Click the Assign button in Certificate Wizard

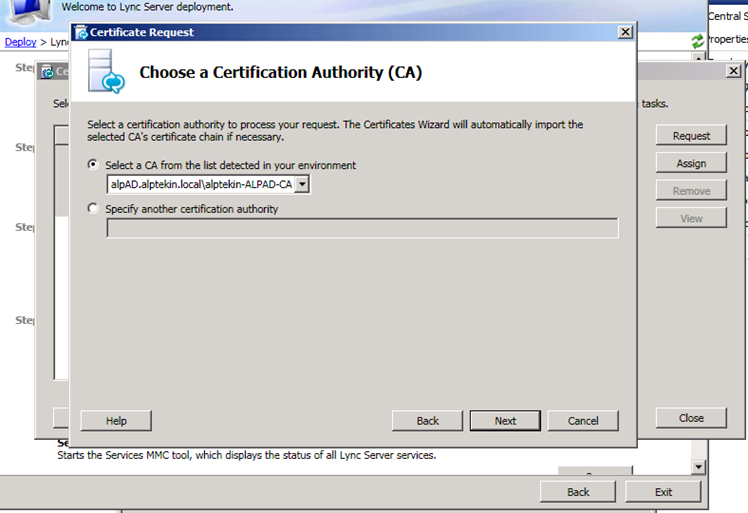tap(691, 163)
